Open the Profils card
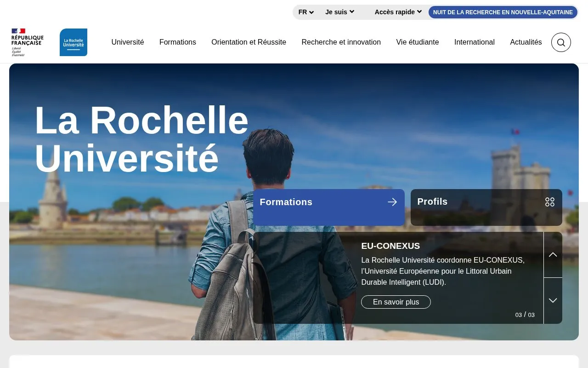 click(x=486, y=207)
